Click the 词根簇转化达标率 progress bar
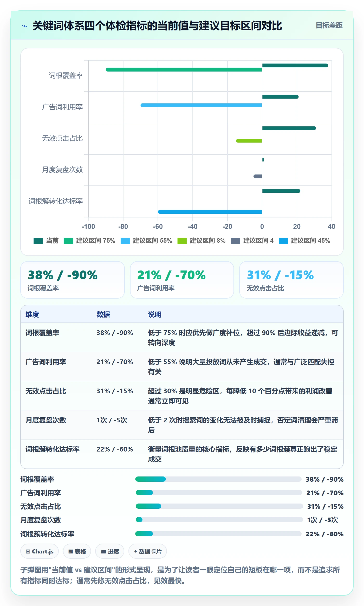Viewport: 364px width, 606px height. (x=218, y=534)
